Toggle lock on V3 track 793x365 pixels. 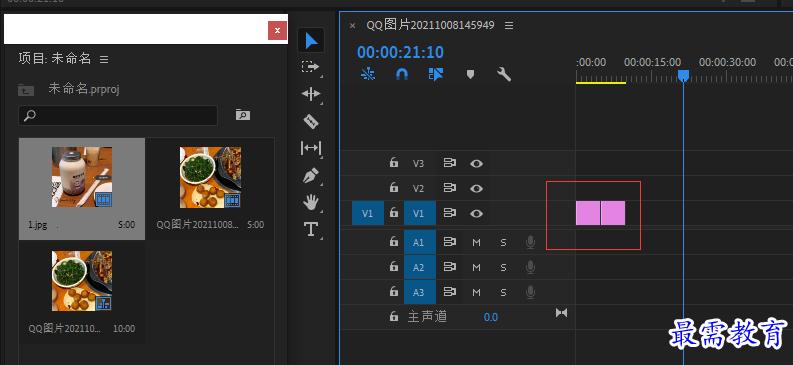(x=393, y=163)
